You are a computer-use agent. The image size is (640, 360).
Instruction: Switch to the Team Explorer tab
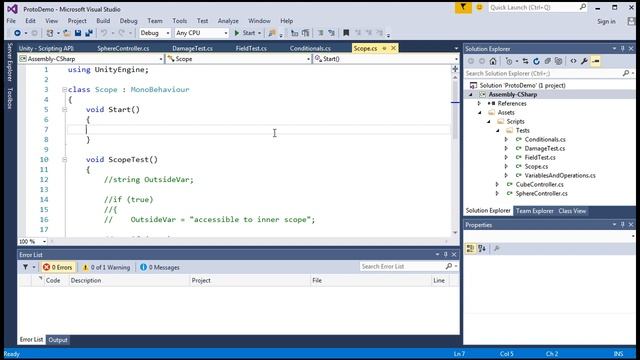pos(534,211)
